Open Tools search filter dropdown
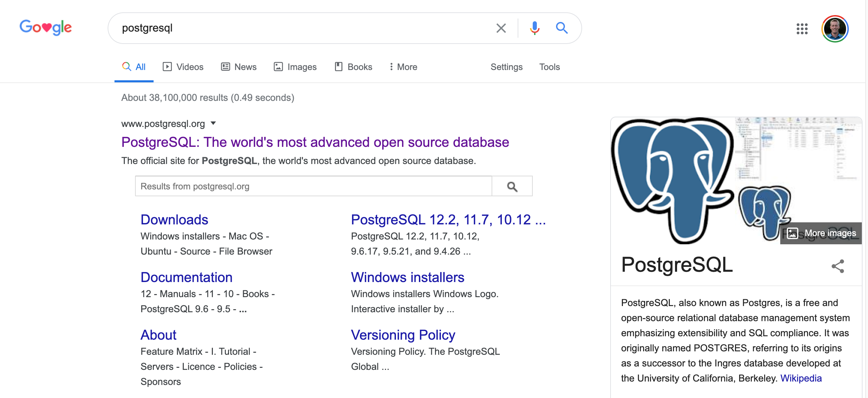Viewport: 868px width, 398px height. click(x=549, y=67)
